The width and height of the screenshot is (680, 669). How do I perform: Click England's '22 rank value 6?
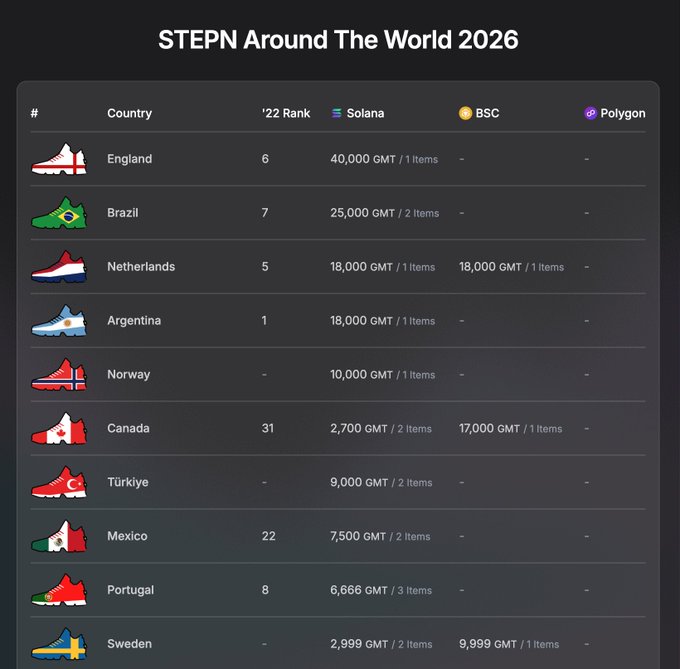tap(265, 159)
